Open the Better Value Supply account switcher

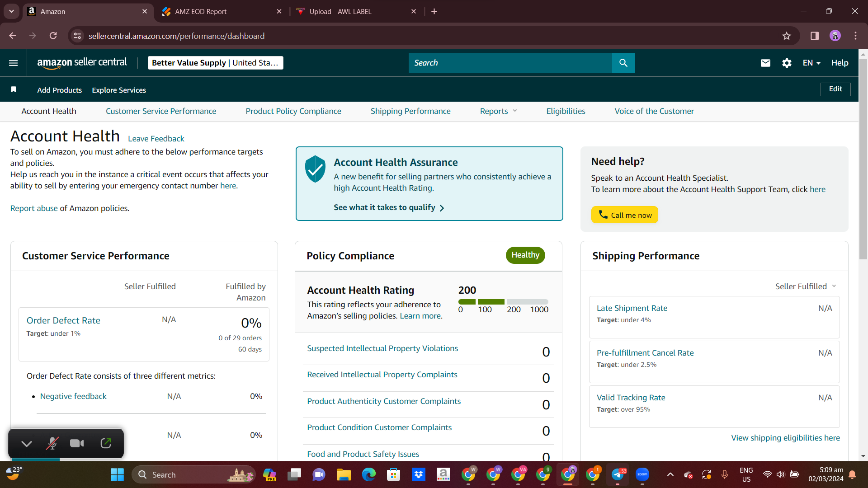[x=215, y=63]
